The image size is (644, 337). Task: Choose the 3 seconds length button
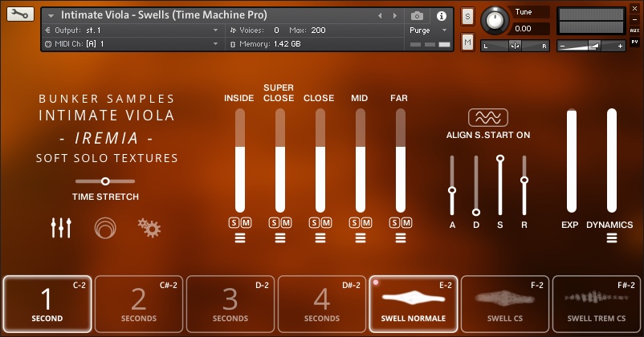230,304
